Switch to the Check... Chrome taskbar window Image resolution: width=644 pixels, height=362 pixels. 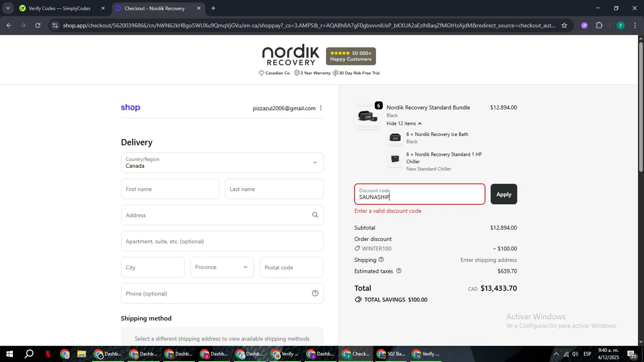pos(355,354)
